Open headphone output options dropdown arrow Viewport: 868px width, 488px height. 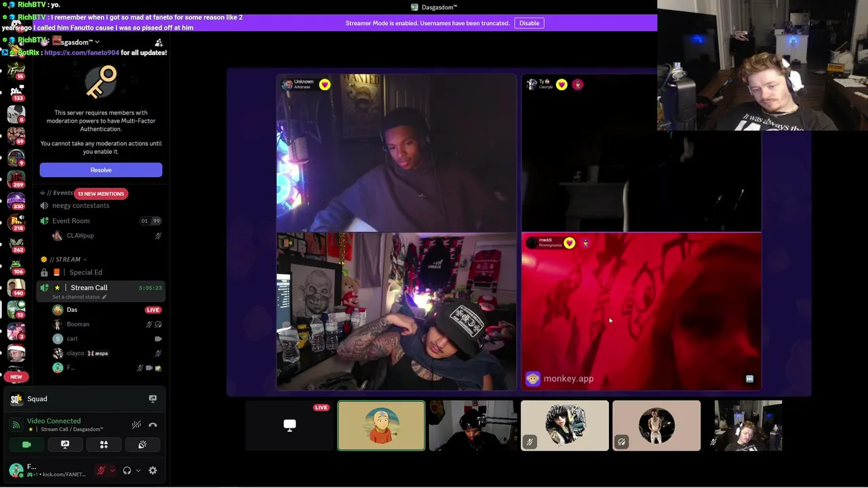point(138,470)
